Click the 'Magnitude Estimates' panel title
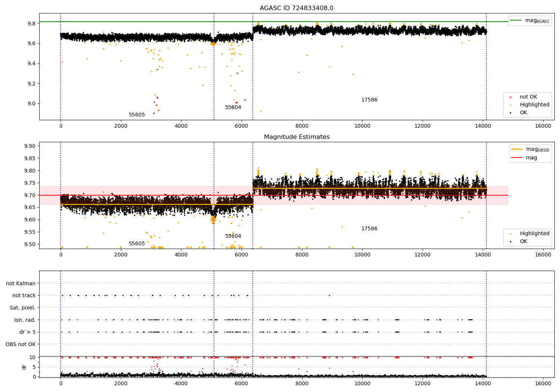 (x=297, y=137)
